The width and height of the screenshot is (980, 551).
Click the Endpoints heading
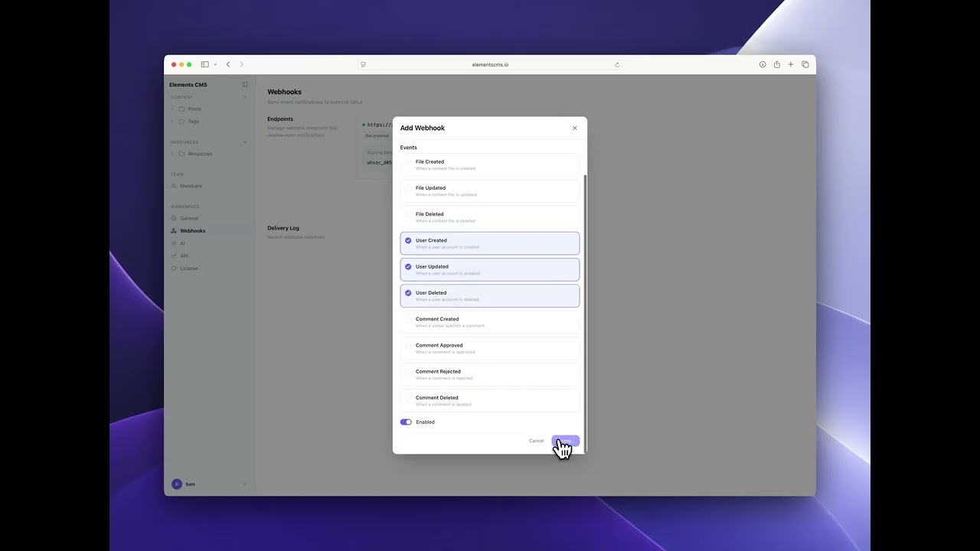click(280, 119)
